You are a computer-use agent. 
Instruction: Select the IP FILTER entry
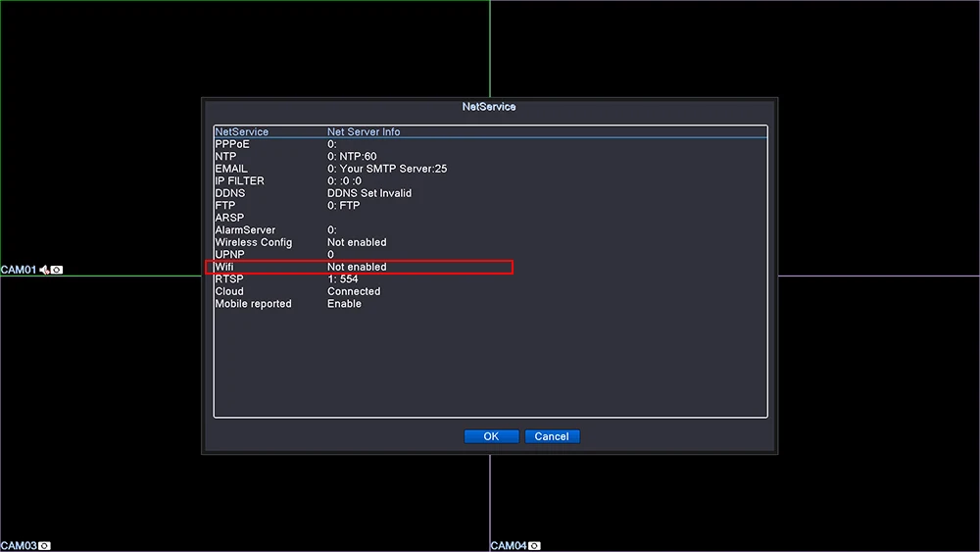491,181
